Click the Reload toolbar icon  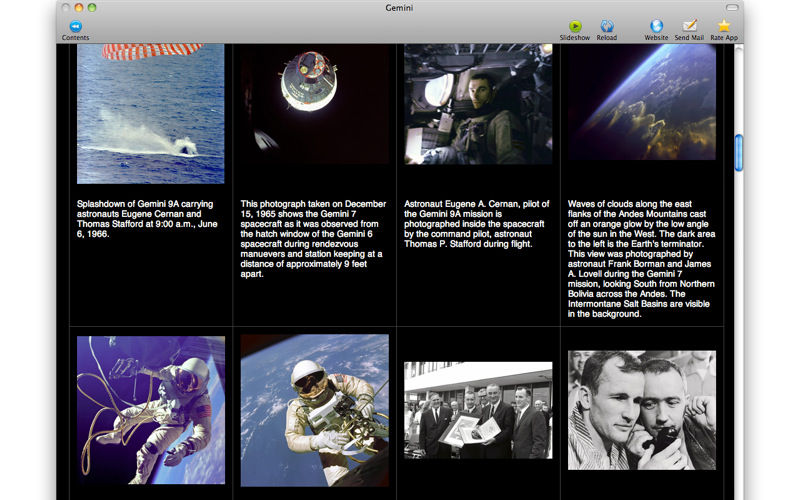(607, 26)
